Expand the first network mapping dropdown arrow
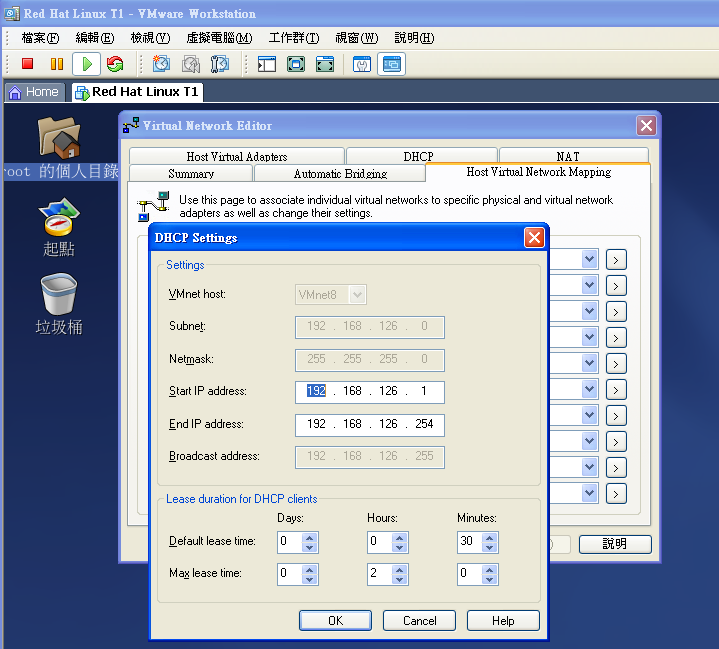719x649 pixels. pyautogui.click(x=589, y=260)
